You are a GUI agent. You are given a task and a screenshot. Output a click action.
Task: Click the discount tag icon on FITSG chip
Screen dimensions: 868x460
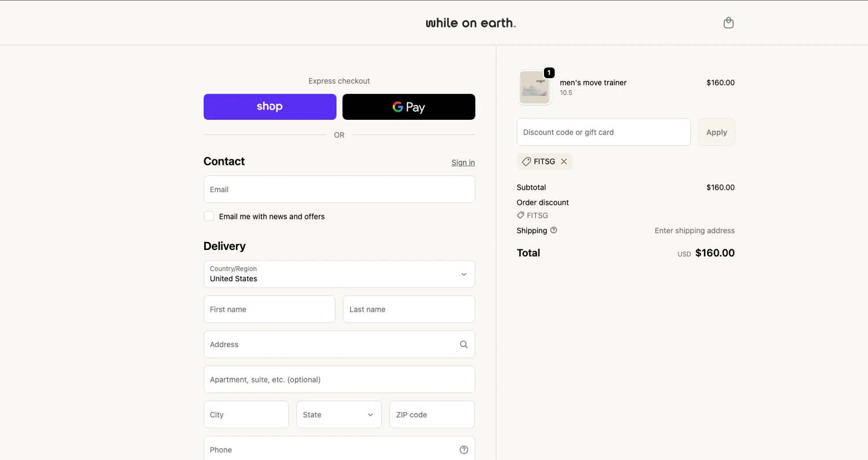pyautogui.click(x=526, y=161)
